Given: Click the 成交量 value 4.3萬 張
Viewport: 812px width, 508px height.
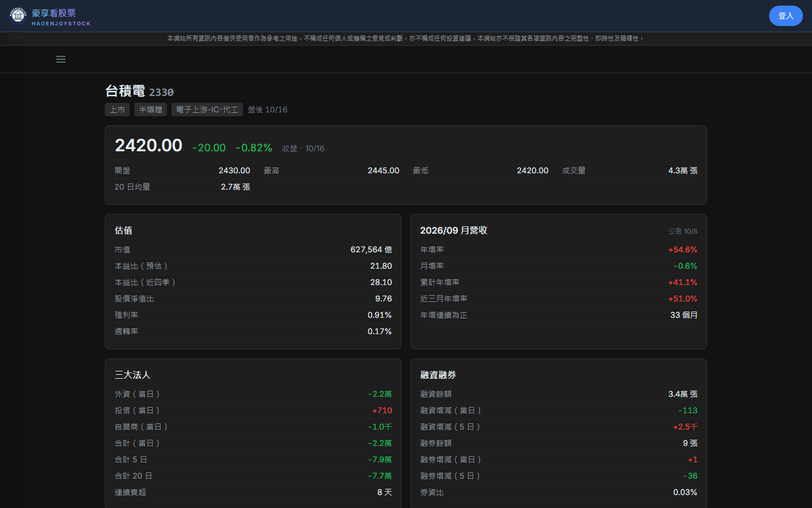Looking at the screenshot, I should pos(683,170).
